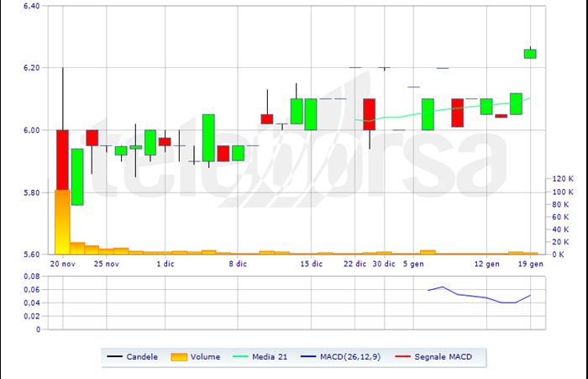588x379 pixels.
Task: Click the topmost green candle at 19 gen
Action: (530, 54)
